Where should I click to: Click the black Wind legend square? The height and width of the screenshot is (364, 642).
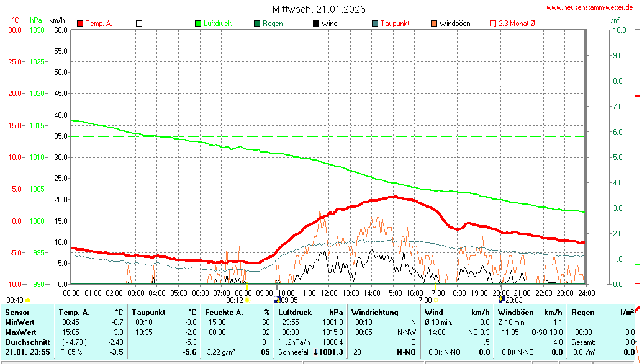coord(316,24)
